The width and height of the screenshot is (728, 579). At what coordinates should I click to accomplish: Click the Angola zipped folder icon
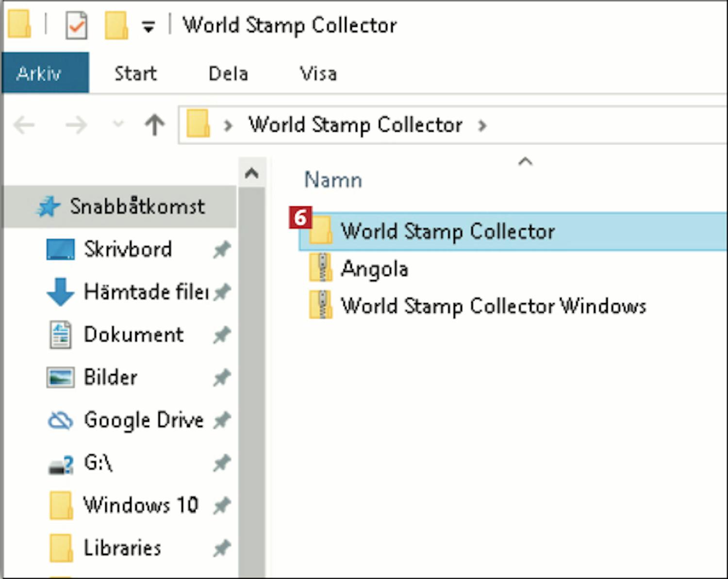pos(321,267)
